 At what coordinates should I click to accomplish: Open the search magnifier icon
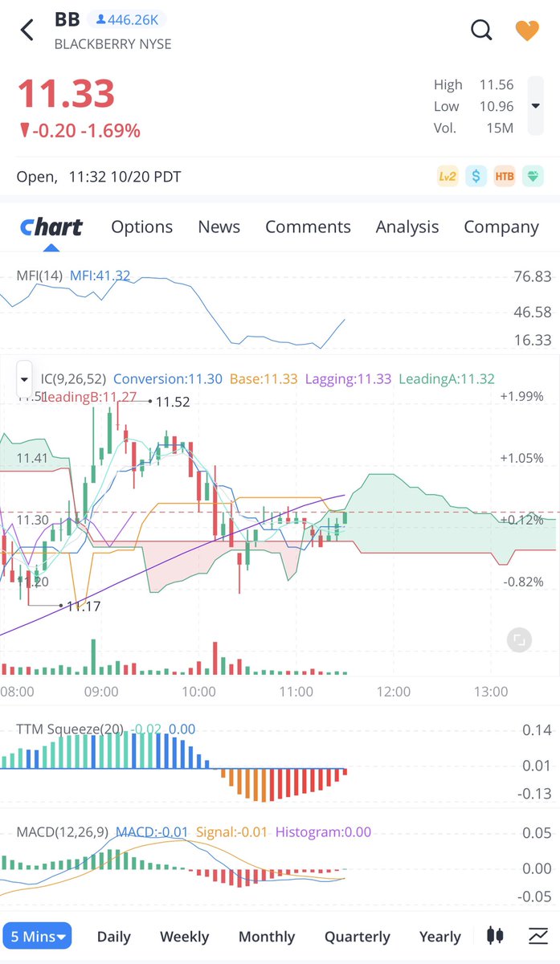[480, 30]
